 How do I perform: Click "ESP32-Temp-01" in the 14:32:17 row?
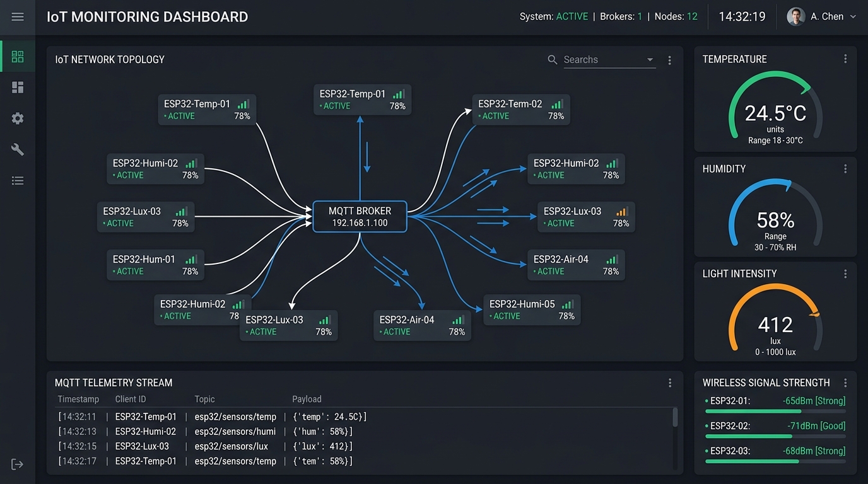(x=146, y=461)
